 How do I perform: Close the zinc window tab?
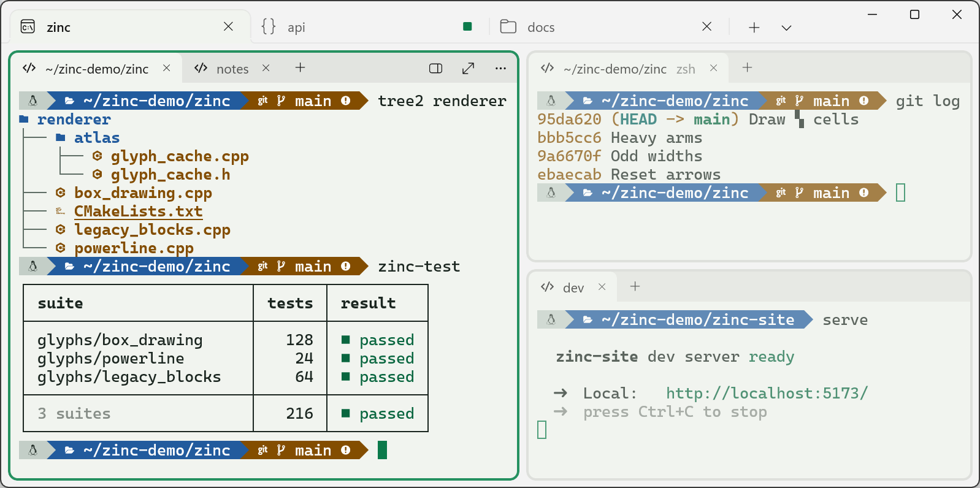228,26
